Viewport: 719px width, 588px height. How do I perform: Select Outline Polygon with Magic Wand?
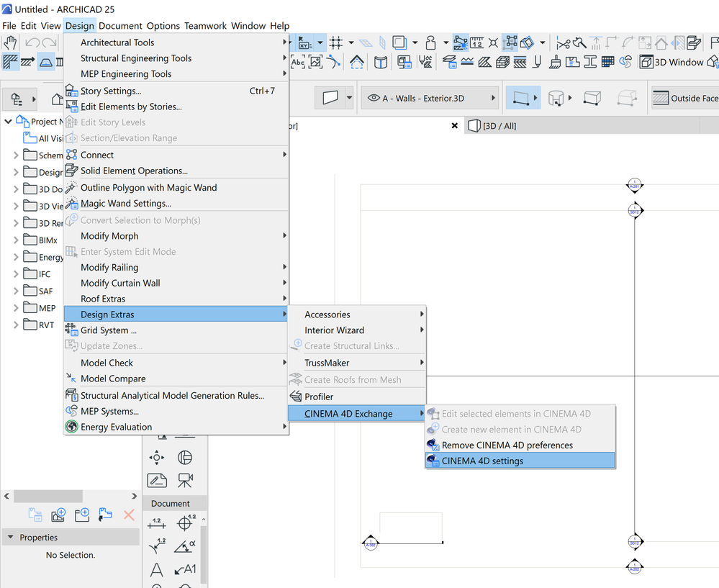[176, 188]
